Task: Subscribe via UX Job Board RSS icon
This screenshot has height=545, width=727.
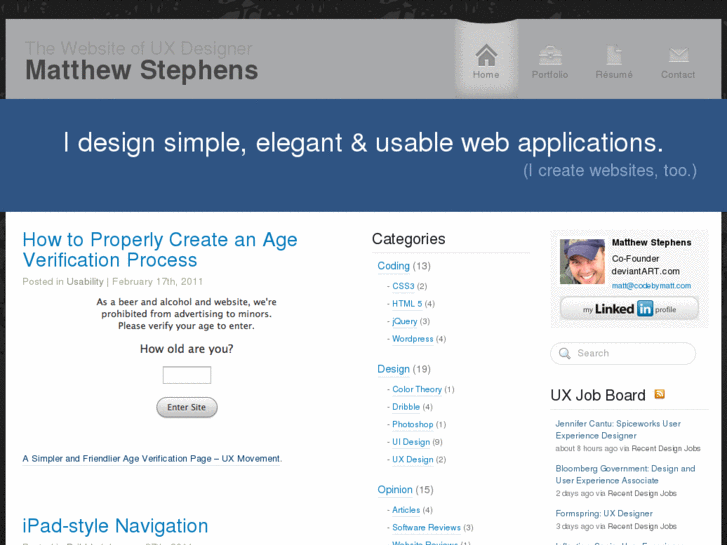Action: click(659, 394)
